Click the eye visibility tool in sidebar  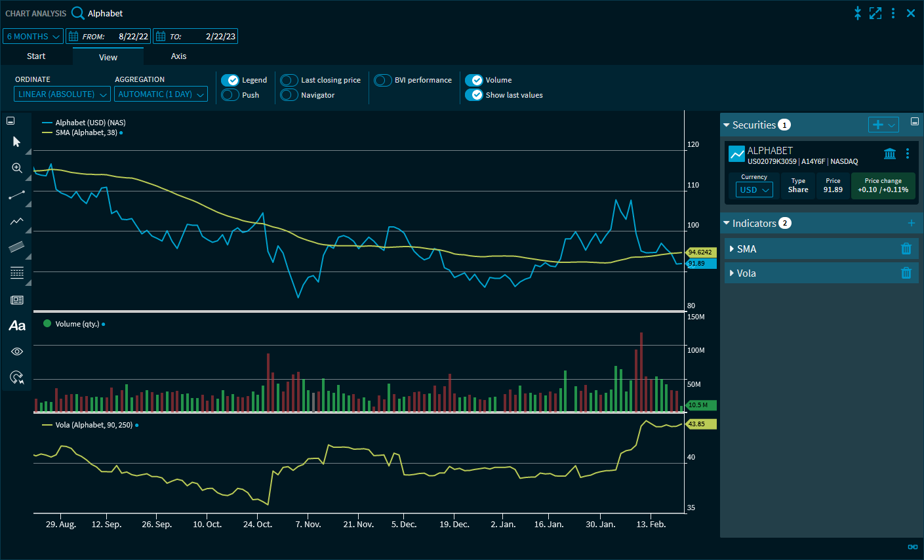coord(17,351)
